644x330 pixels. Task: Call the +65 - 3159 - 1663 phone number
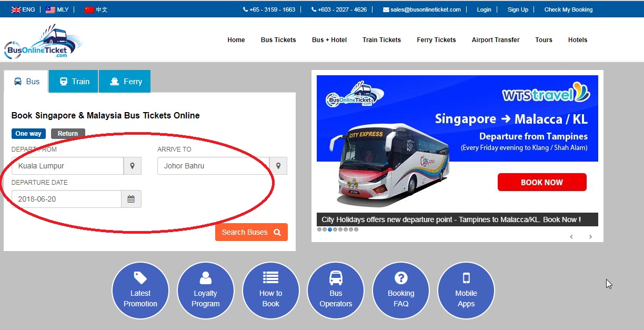[x=269, y=9]
